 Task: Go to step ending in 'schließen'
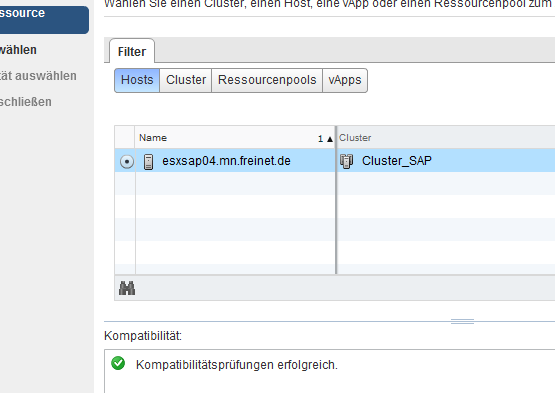(x=26, y=102)
